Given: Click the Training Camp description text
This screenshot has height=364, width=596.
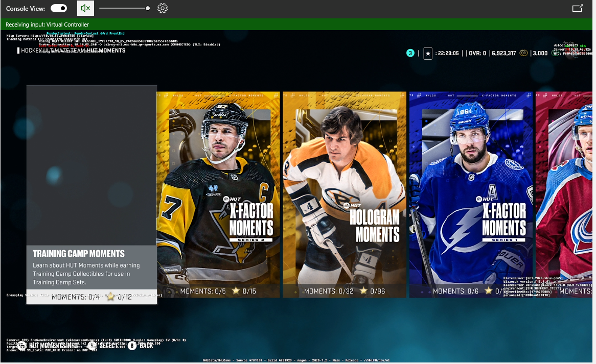Looking at the screenshot, I should click(86, 274).
